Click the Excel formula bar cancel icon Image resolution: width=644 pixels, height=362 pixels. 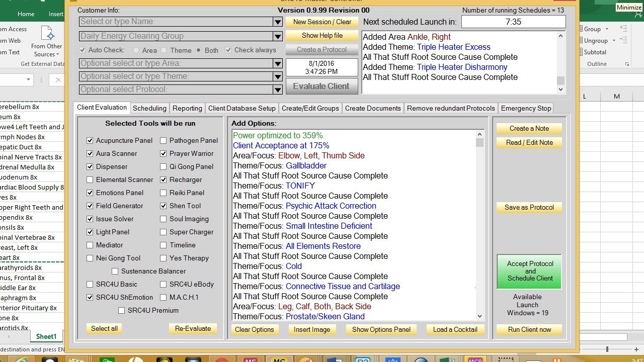point(58,80)
